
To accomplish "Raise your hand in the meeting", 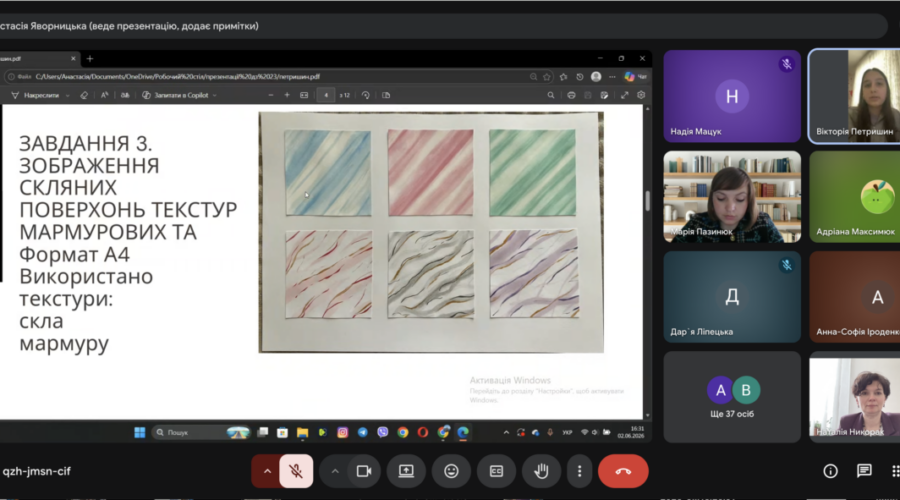I will [541, 471].
